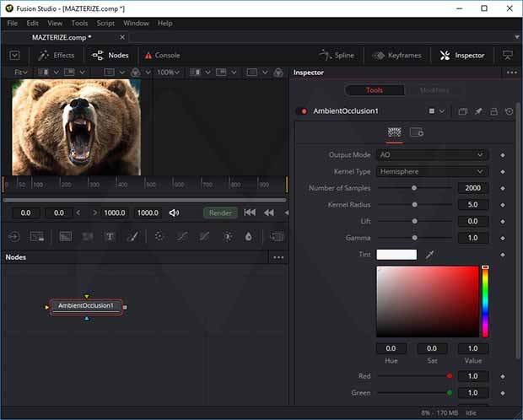
Task: Click the Render button
Action: (220, 213)
